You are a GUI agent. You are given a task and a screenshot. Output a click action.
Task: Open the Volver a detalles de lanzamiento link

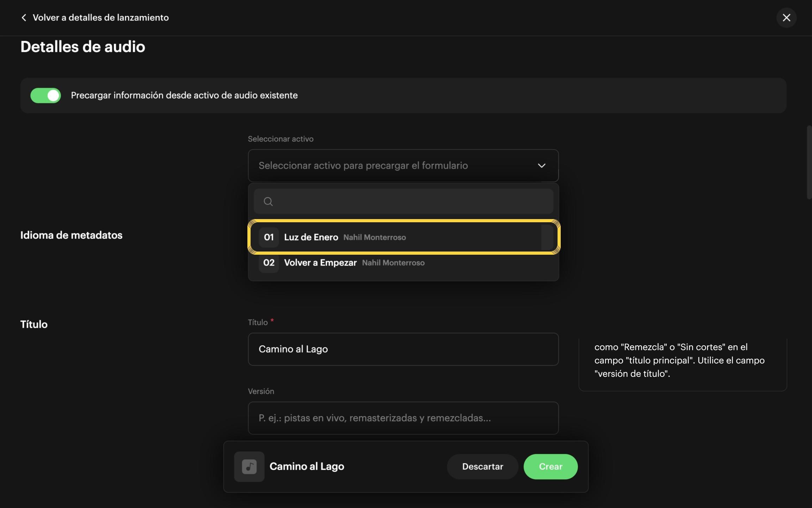click(100, 18)
